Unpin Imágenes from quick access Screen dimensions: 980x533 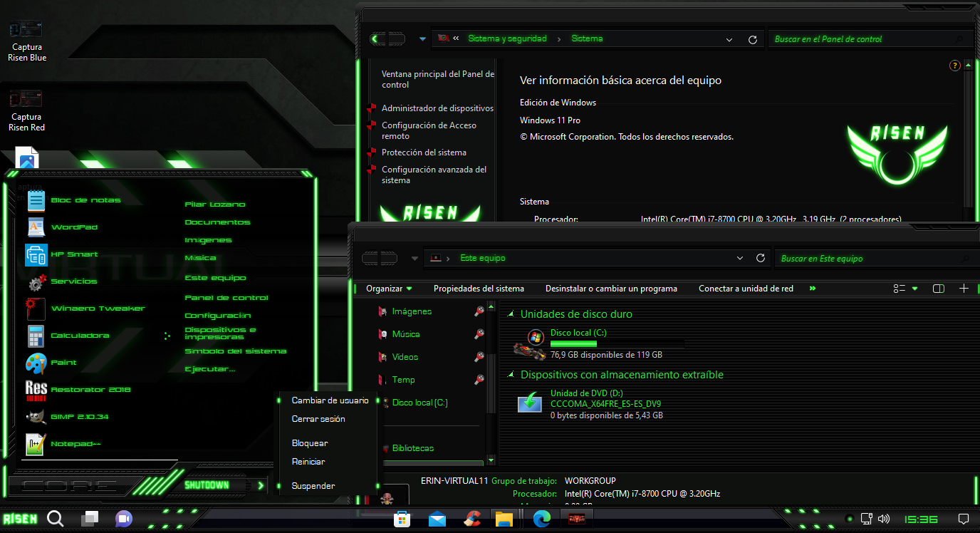pyautogui.click(x=479, y=311)
